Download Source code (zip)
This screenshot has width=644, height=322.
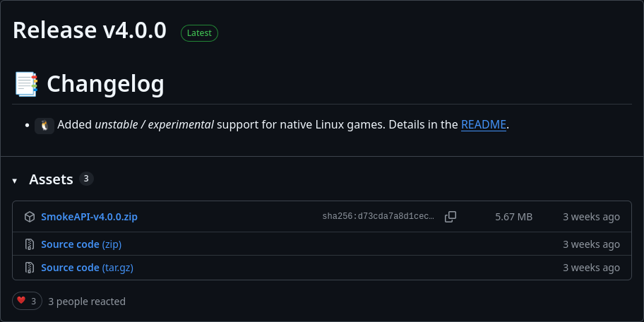click(x=81, y=244)
